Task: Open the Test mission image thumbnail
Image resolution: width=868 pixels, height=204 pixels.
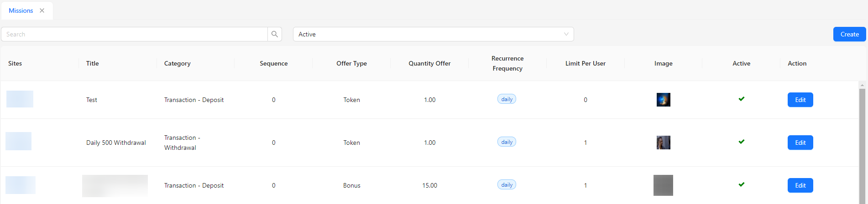Action: click(663, 100)
